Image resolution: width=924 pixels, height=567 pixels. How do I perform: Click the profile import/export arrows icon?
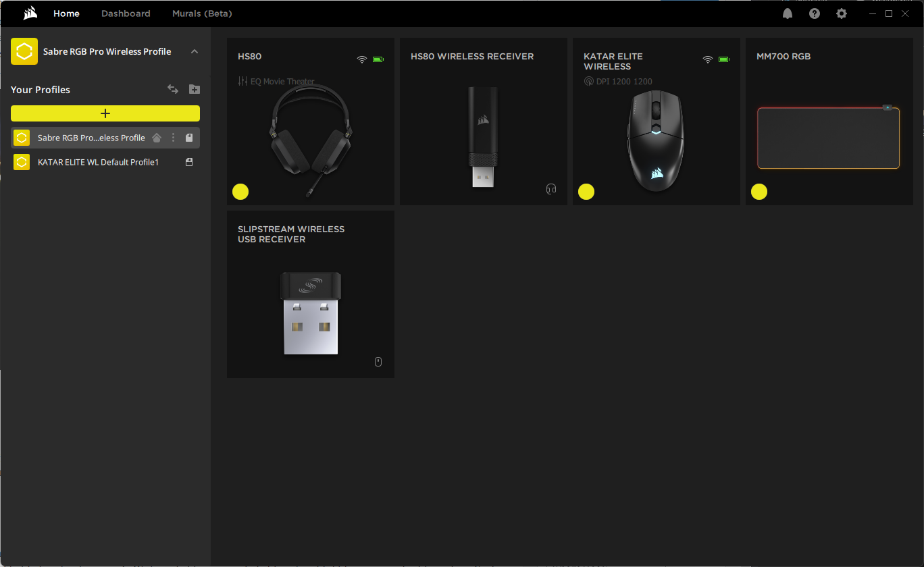point(173,89)
